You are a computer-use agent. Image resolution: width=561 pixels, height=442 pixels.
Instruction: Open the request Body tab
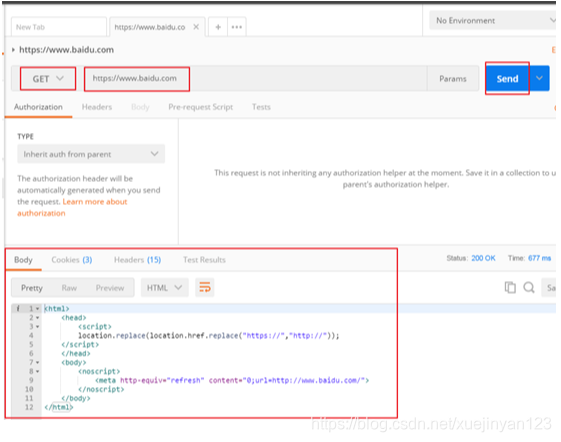(140, 107)
